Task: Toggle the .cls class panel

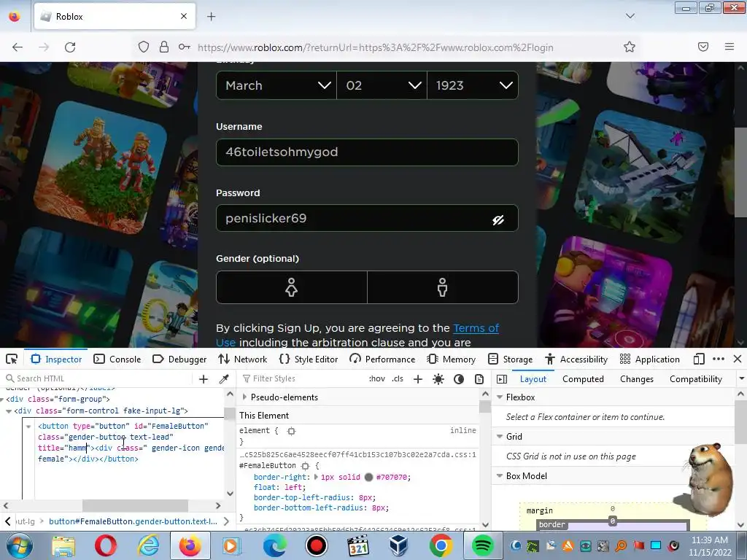Action: tap(398, 378)
